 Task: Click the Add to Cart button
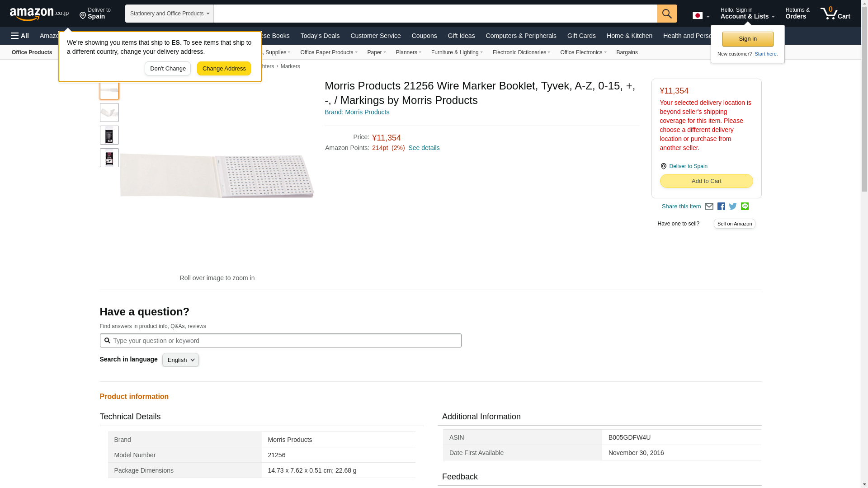tap(706, 181)
